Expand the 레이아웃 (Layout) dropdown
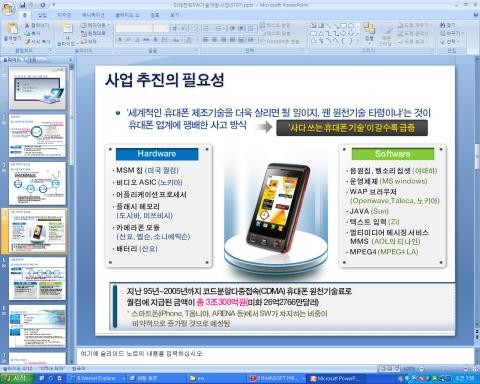Viewport: 480px width, 384px height. [x=94, y=25]
